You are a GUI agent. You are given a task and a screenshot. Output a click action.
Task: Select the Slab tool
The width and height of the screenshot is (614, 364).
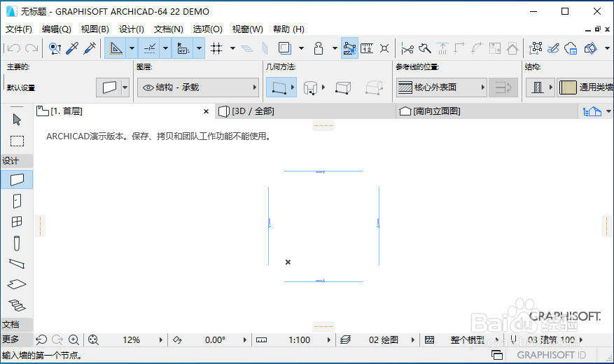[x=17, y=284]
